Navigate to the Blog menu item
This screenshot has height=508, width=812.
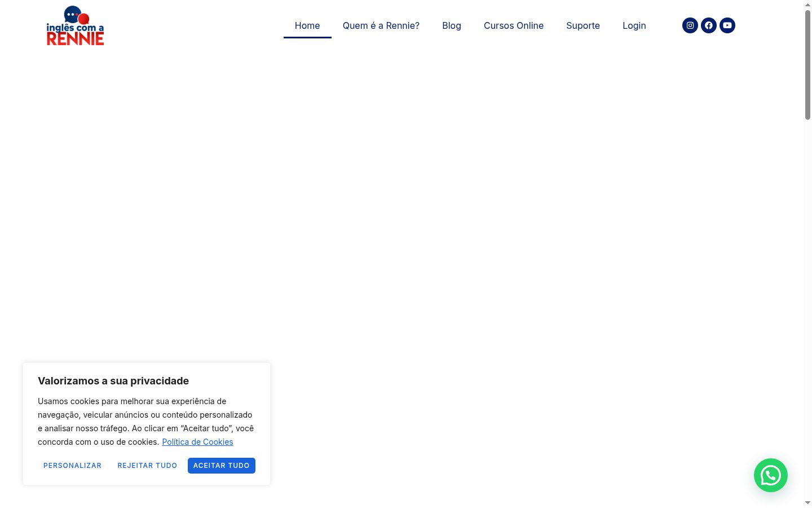pyautogui.click(x=452, y=25)
